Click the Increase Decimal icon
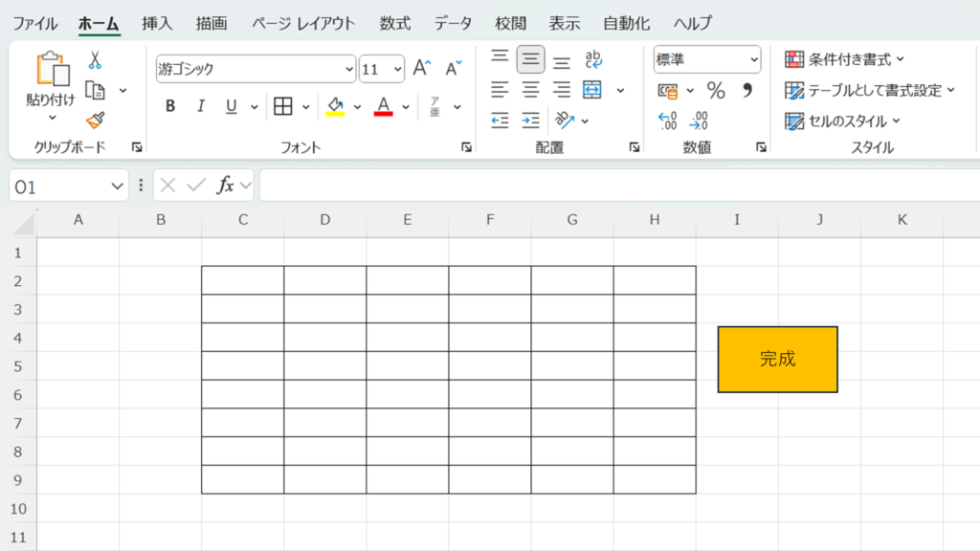Screen dimensions: 980x551 point(668,121)
